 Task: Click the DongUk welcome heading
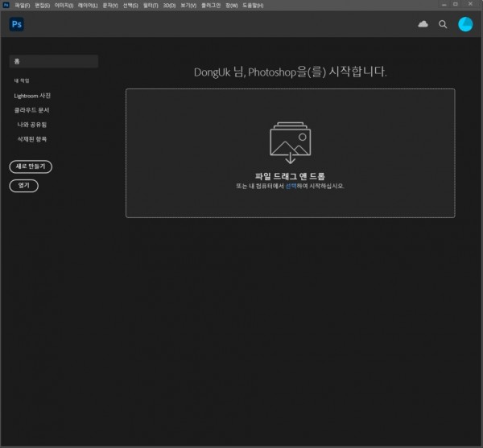tap(290, 72)
